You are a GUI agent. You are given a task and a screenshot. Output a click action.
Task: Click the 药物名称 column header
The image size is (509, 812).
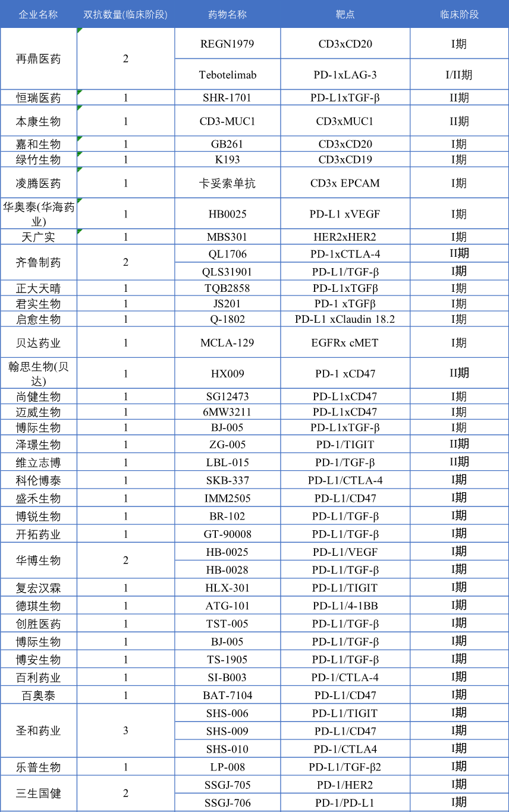click(228, 14)
